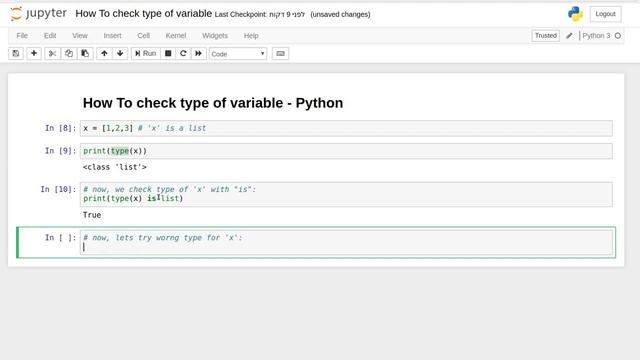The height and width of the screenshot is (360, 640).
Task: Click the Python logo icon
Action: coord(575,14)
